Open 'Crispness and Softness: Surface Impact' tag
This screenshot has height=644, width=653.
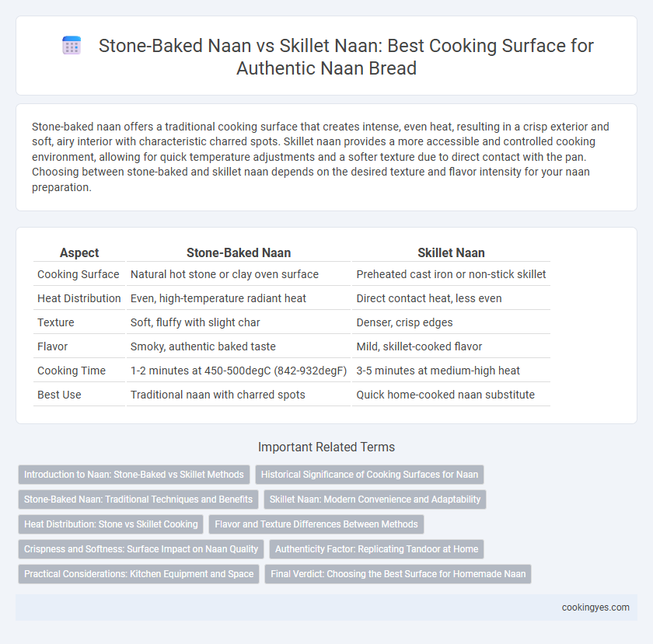(141, 549)
